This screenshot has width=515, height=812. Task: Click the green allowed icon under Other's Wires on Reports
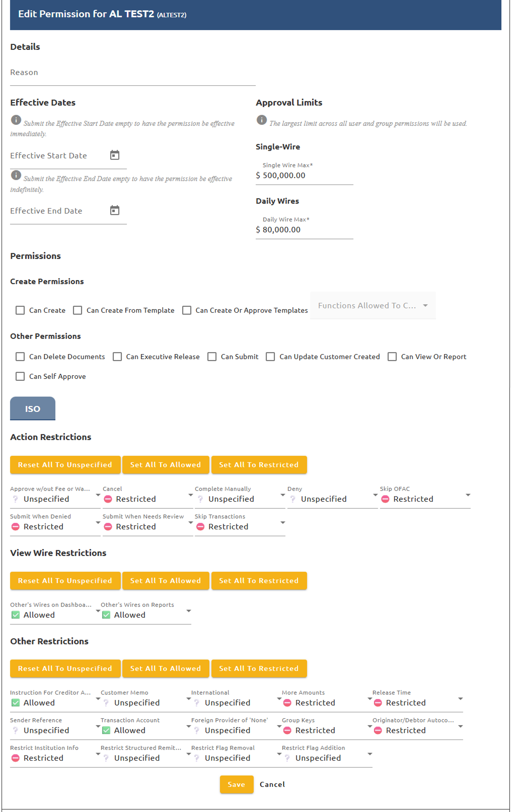pos(106,615)
